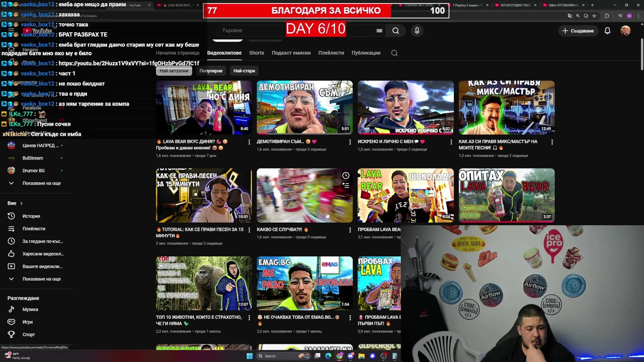
Task: Start voice search with the microphone icon
Action: (417, 31)
